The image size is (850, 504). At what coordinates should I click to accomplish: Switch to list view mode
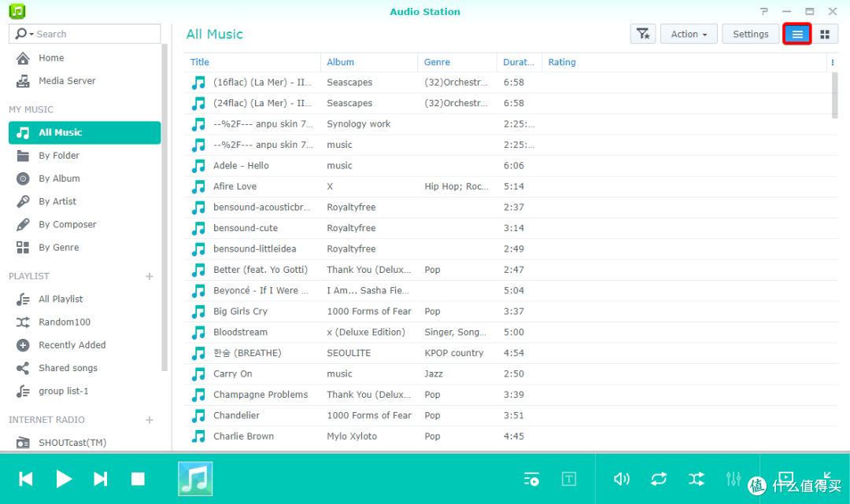(x=797, y=34)
